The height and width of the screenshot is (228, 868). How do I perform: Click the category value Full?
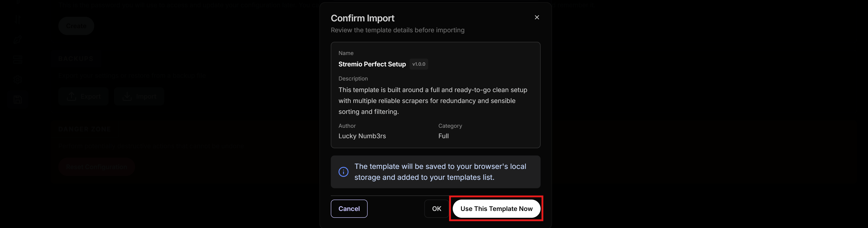tap(443, 136)
